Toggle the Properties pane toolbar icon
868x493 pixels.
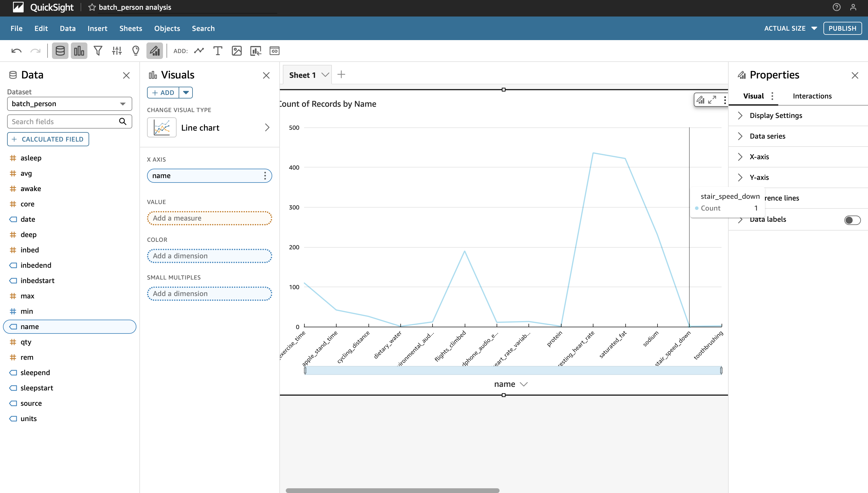point(154,51)
